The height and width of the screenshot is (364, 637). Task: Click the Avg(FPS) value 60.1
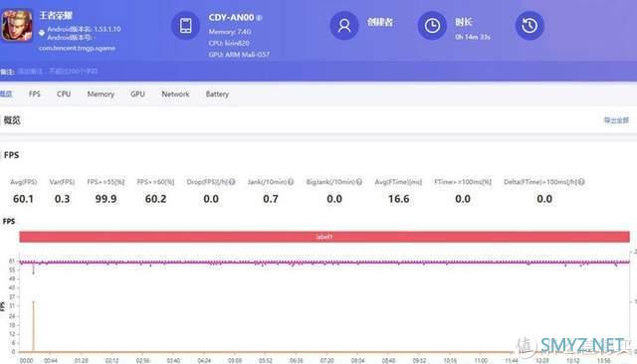pos(23,199)
